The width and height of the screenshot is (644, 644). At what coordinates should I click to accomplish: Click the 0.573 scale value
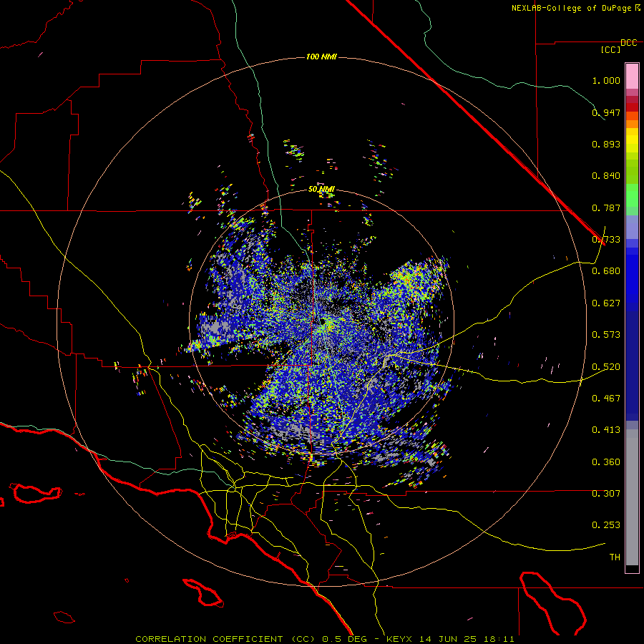[x=606, y=335]
